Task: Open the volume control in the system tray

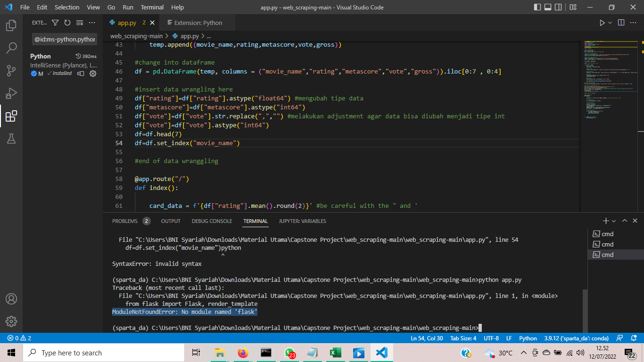Action: (581, 352)
